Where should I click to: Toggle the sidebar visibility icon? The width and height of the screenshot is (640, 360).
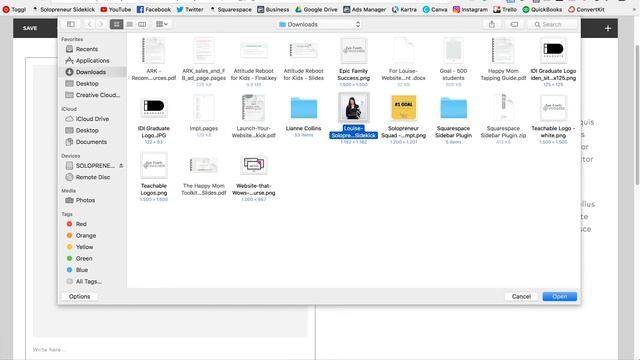pyautogui.click(x=71, y=24)
